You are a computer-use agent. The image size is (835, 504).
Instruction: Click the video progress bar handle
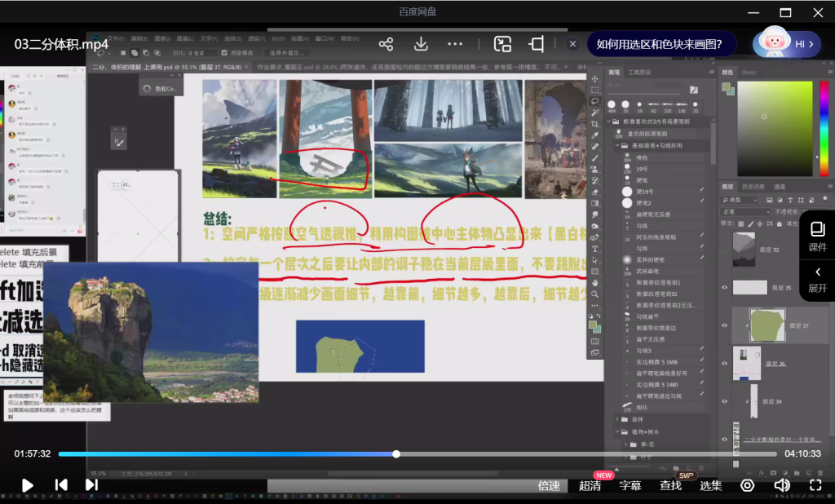396,454
